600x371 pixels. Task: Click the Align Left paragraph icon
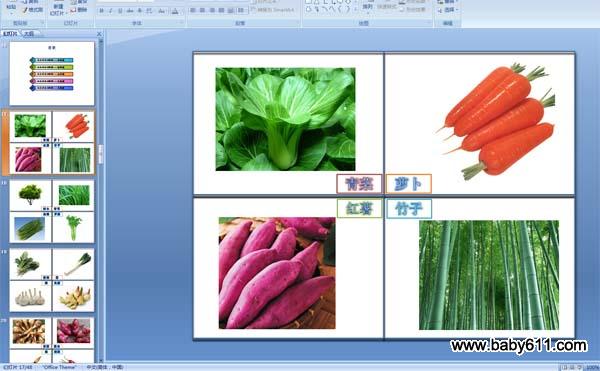[x=193, y=10]
